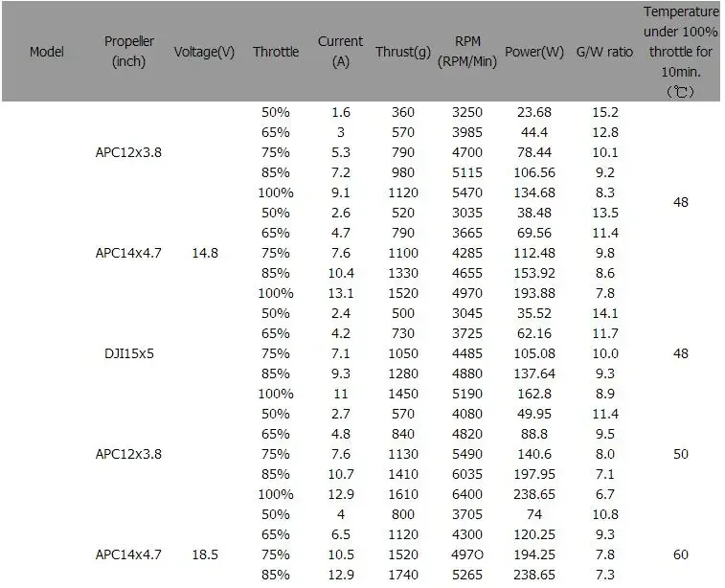Select the Power(W) column header
The height and width of the screenshot is (588, 725).
534,52
